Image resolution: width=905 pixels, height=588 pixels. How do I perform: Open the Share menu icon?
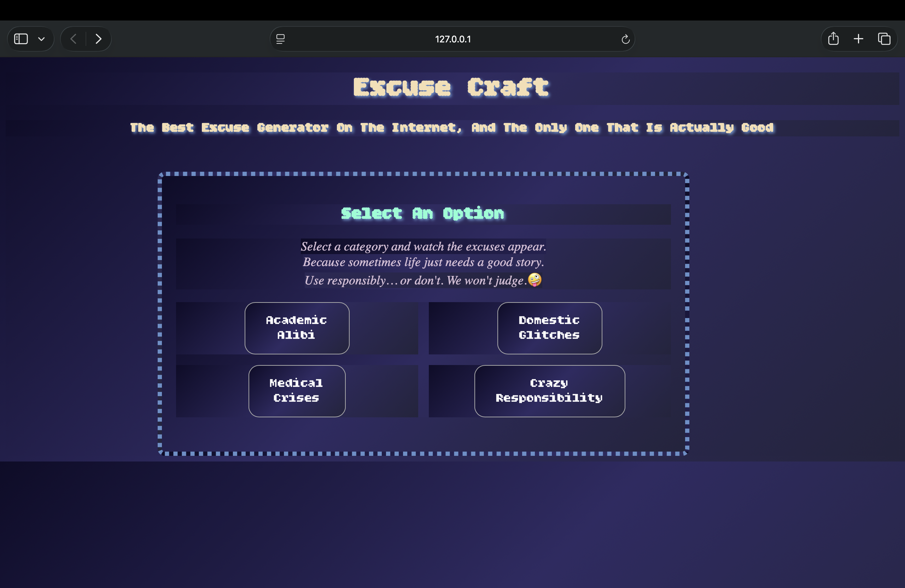[833, 39]
